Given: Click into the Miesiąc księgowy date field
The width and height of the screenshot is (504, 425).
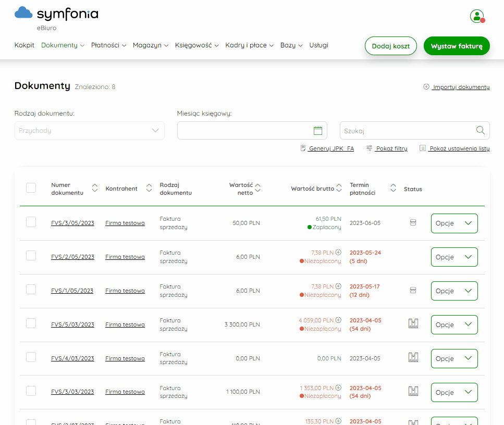Looking at the screenshot, I should click(x=252, y=130).
